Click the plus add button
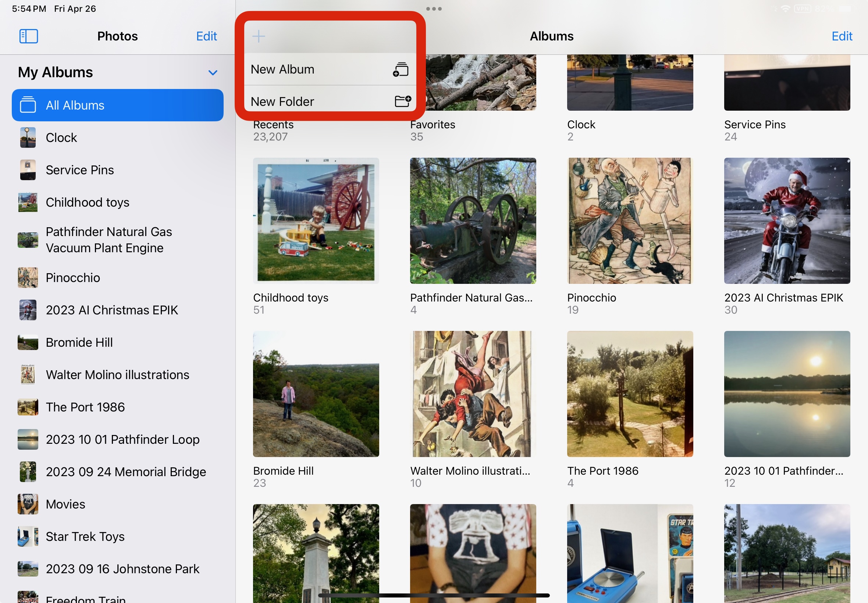The width and height of the screenshot is (868, 603). pyautogui.click(x=259, y=36)
